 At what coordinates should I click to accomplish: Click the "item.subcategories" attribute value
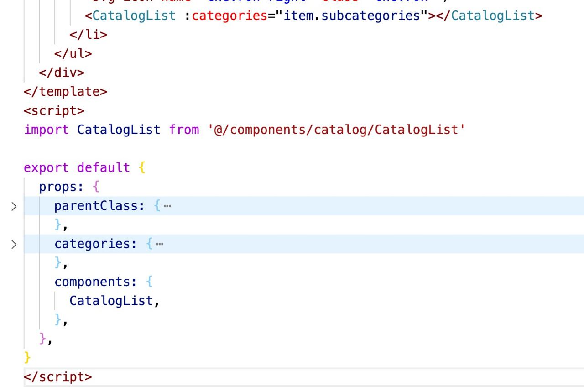click(351, 16)
